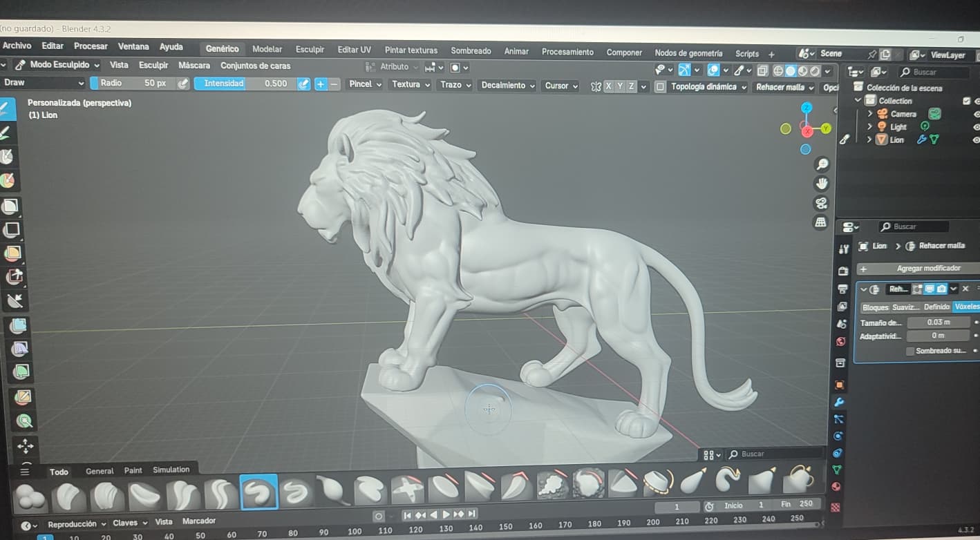Switch to the Sombreado workspace tab
The width and height of the screenshot is (980, 540).
[471, 50]
